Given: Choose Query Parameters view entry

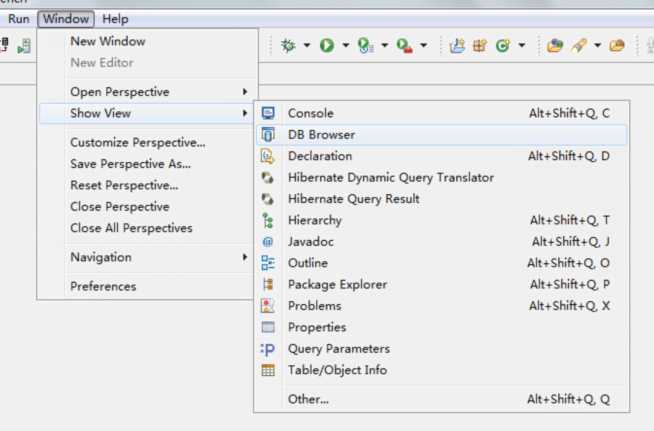Looking at the screenshot, I should 441,349.
